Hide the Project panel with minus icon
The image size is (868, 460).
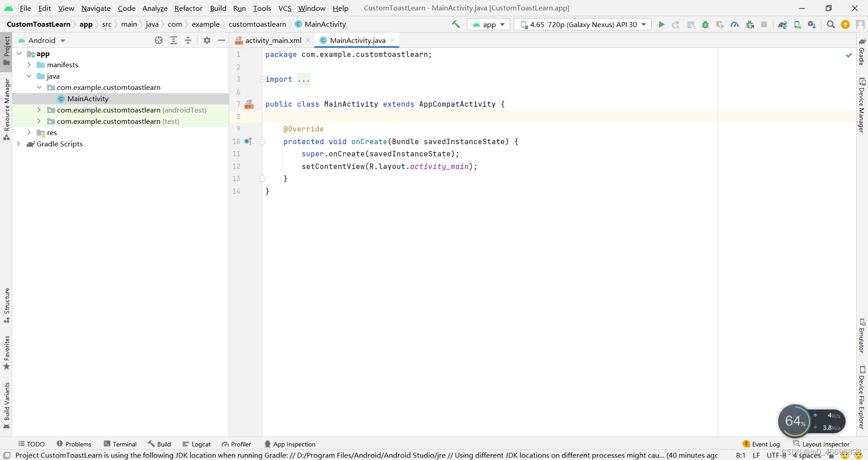[x=222, y=40]
